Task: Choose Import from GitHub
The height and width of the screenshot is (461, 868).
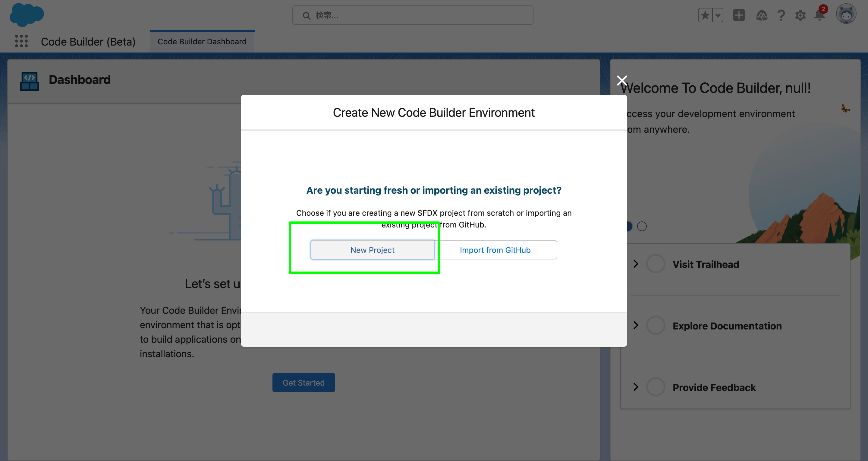Action: (495, 250)
